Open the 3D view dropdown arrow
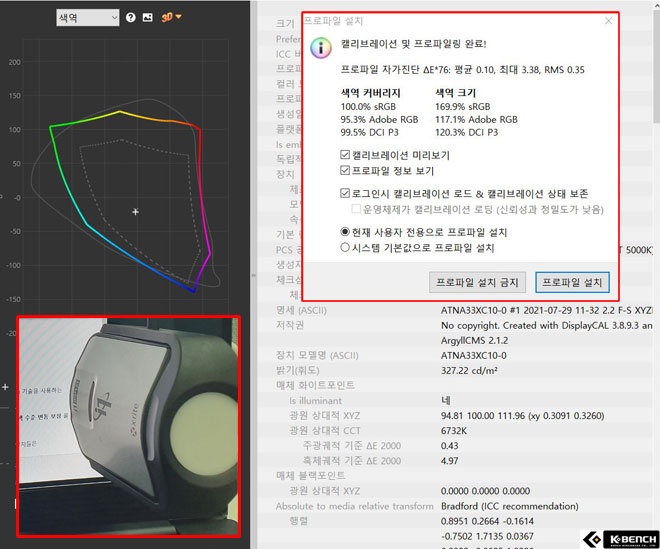The image size is (660, 549). point(178,16)
